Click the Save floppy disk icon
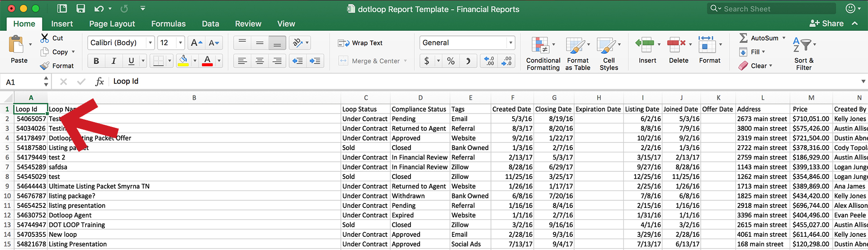The image size is (868, 250). (81, 9)
